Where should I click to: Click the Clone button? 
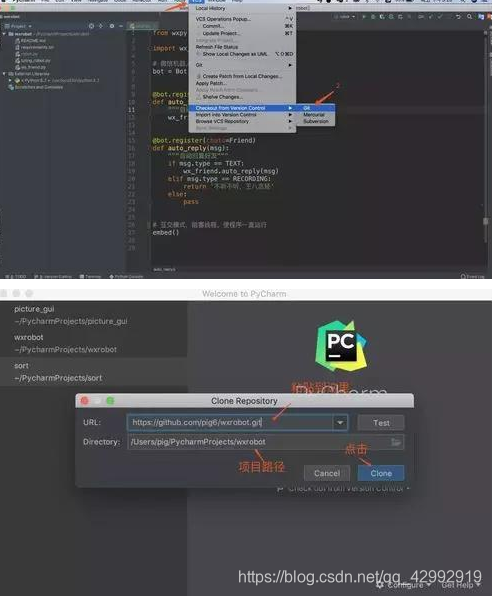click(381, 473)
